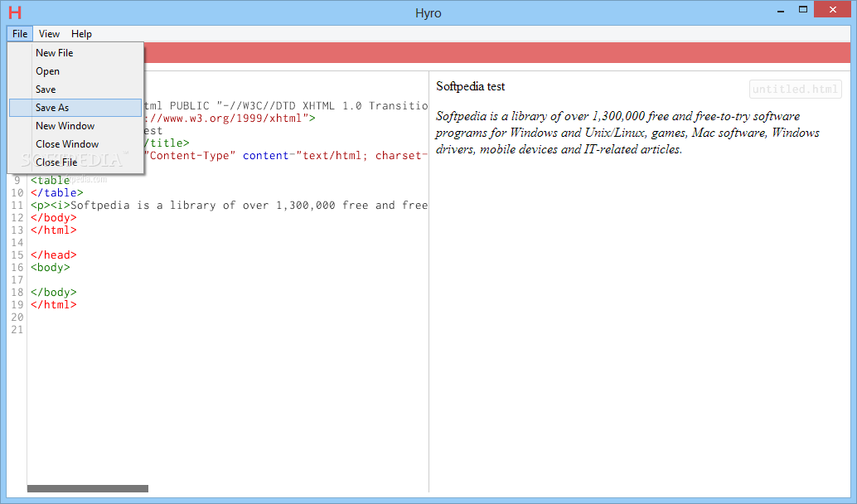The image size is (857, 504).
Task: Click the Hyro H logo icon
Action: (x=15, y=12)
